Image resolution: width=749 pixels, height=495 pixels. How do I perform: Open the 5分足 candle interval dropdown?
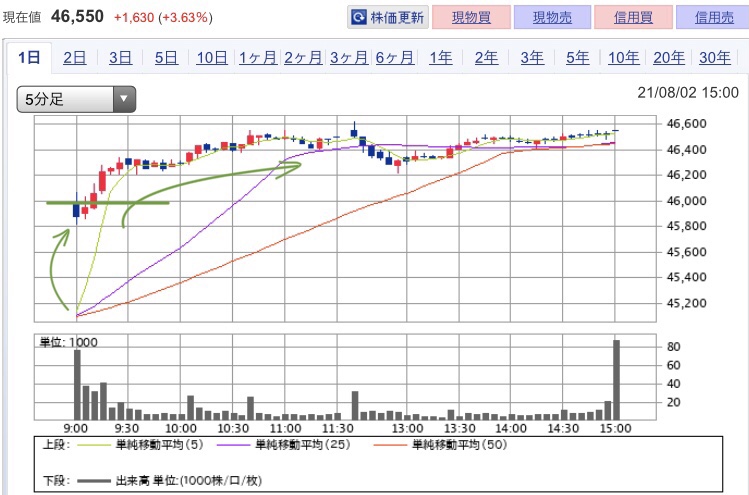point(76,99)
